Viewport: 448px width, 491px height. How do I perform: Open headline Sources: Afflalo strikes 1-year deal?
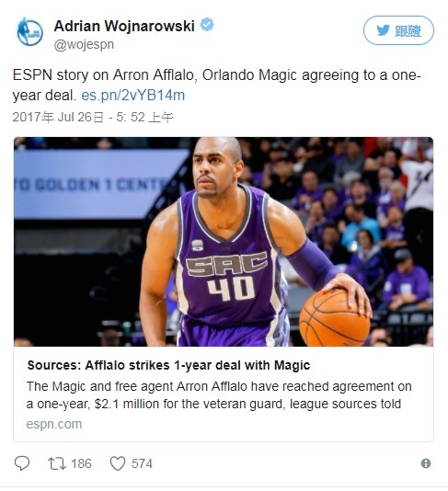coord(168,365)
